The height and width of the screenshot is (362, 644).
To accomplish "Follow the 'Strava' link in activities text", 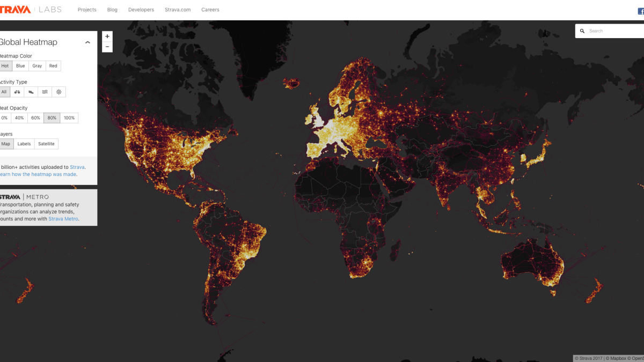I will [x=77, y=167].
